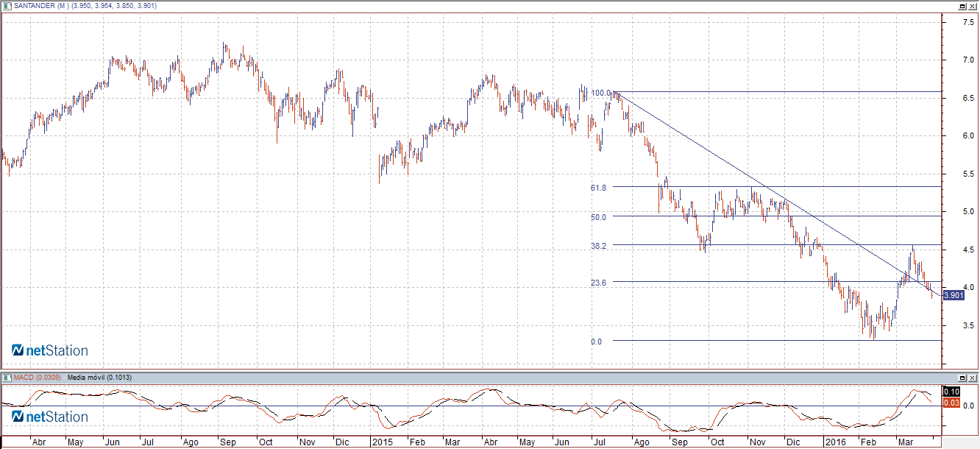Select the 61.8 Fibonacci retracement label

click(x=598, y=188)
